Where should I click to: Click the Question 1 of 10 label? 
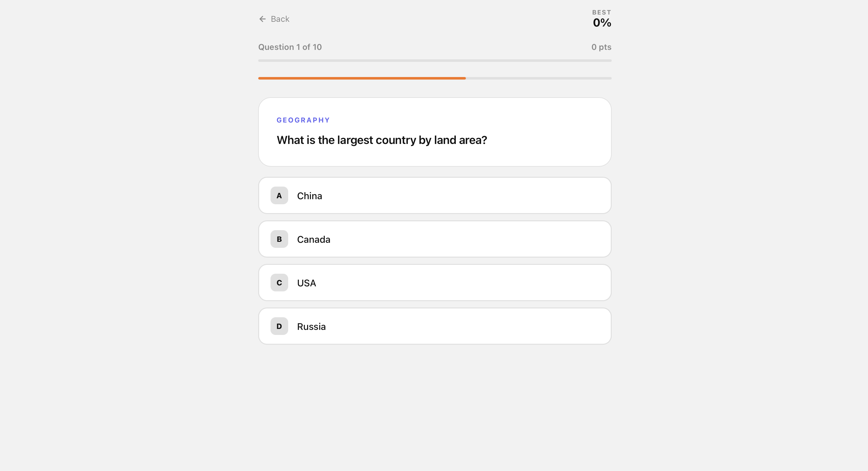point(290,47)
